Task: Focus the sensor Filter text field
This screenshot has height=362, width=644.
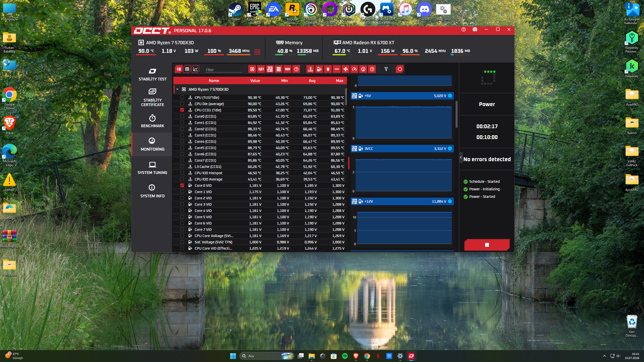Action: tap(223, 70)
